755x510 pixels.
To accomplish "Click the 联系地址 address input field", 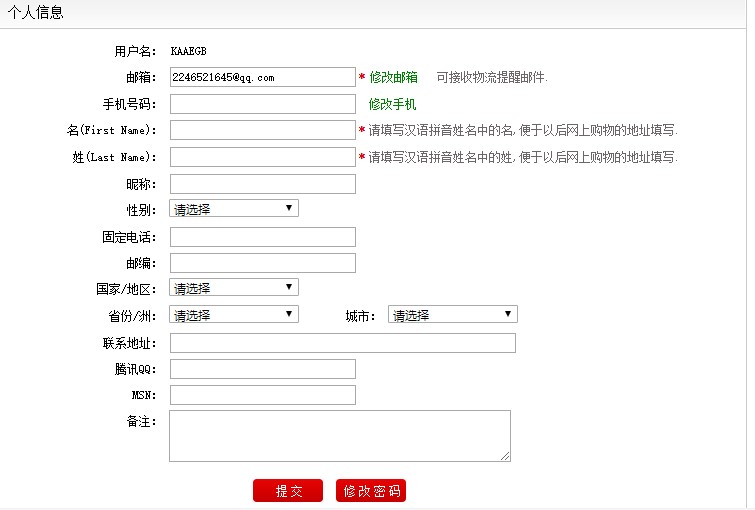I will coord(343,343).
